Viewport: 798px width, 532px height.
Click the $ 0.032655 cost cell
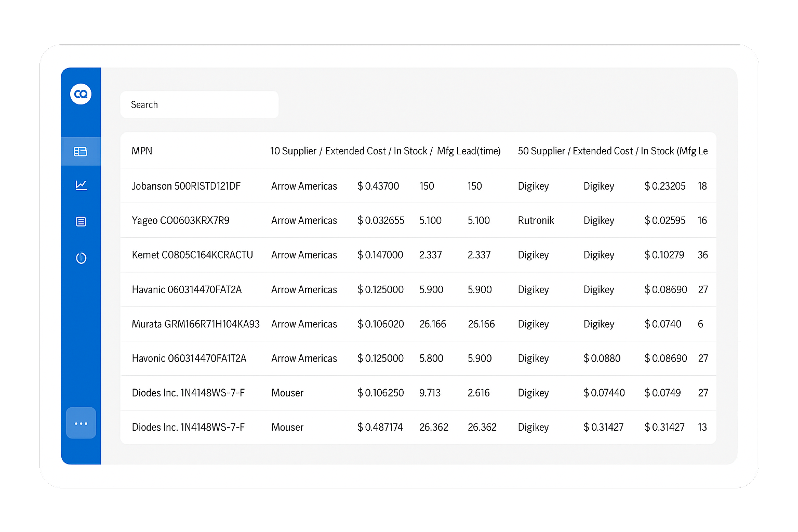[x=381, y=220]
